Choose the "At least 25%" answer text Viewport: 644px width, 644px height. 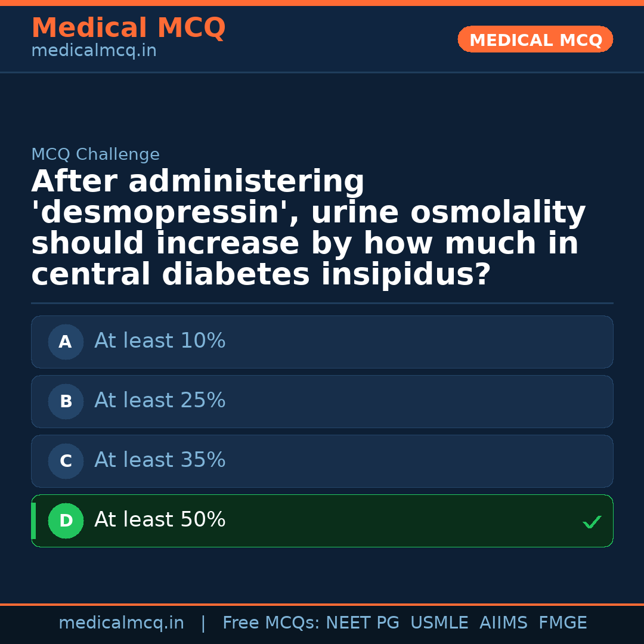click(x=160, y=401)
